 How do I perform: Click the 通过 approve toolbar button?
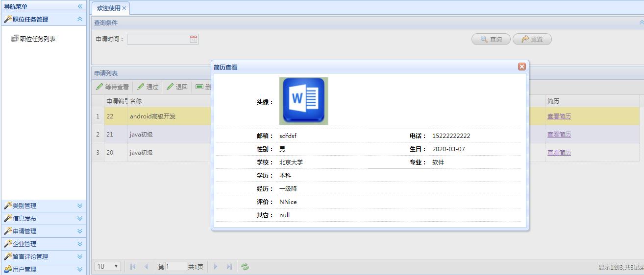[x=148, y=87]
